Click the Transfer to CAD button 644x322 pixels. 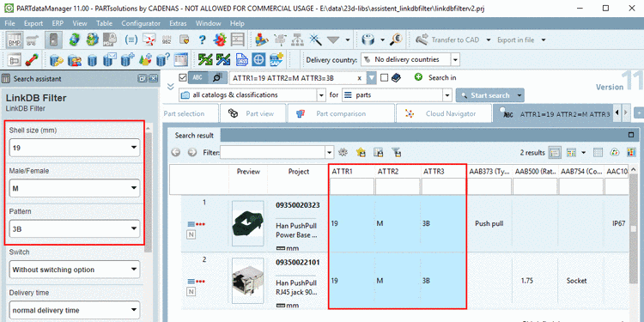point(447,39)
